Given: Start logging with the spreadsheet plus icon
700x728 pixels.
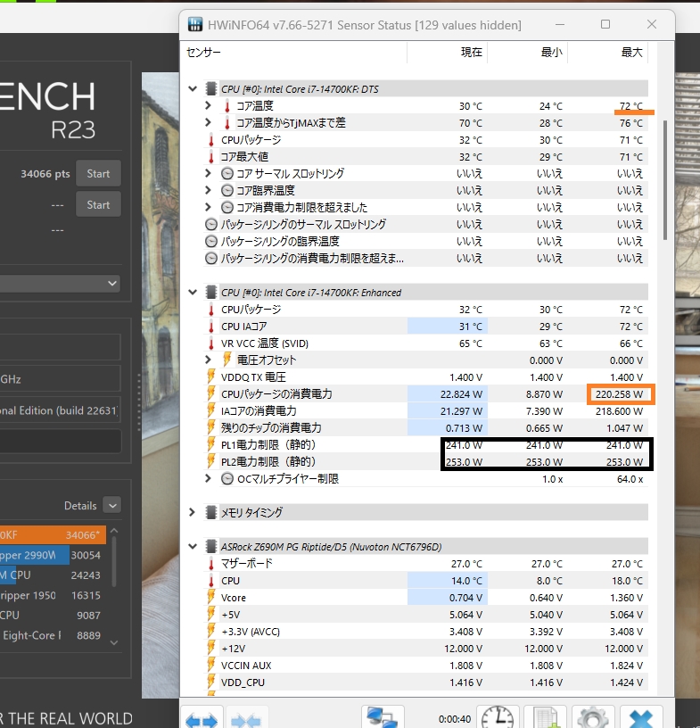Looking at the screenshot, I should click(546, 719).
